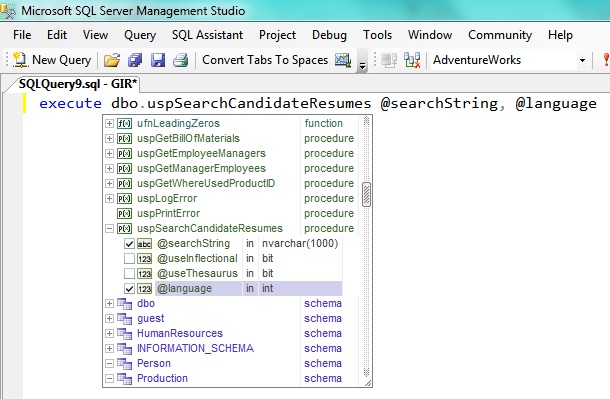
Task: Collapse the uspSearchCandidateResumes node
Action: [109, 228]
